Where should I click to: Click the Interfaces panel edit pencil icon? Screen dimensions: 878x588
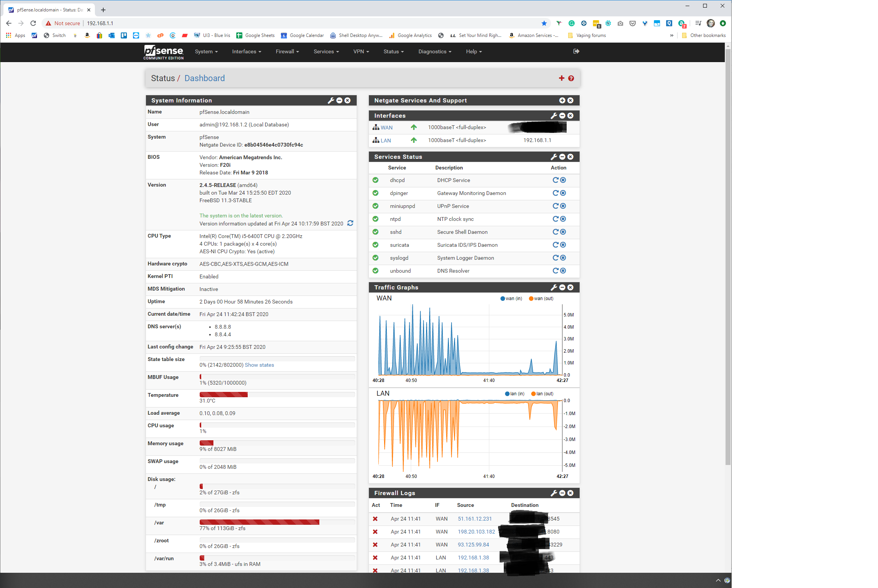click(554, 115)
